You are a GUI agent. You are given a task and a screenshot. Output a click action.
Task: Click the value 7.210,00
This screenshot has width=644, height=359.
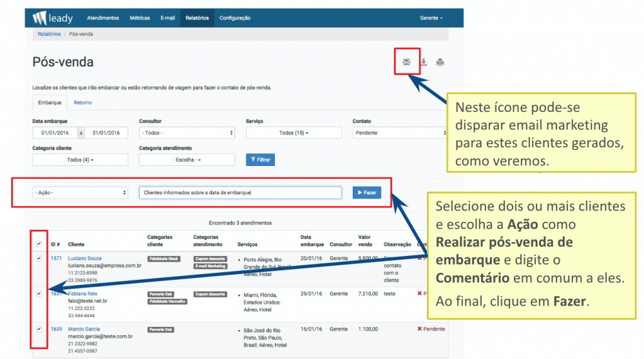click(368, 294)
